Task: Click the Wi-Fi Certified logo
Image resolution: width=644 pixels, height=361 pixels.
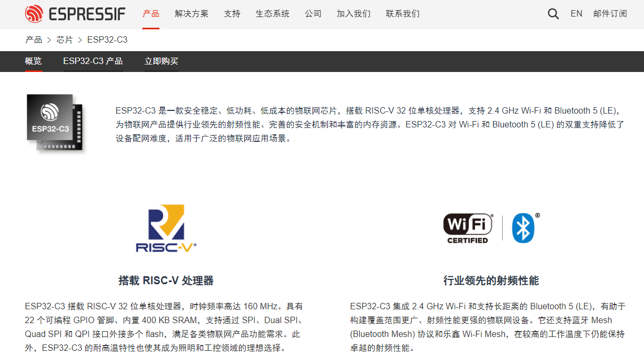Action: [x=468, y=229]
